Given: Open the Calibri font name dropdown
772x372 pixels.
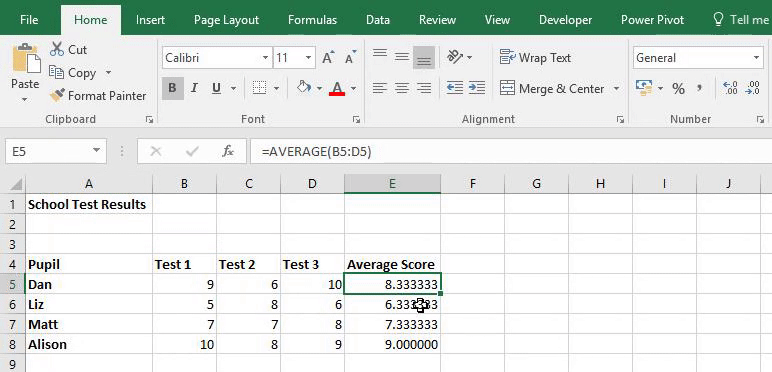Looking at the screenshot, I should tap(265, 58).
